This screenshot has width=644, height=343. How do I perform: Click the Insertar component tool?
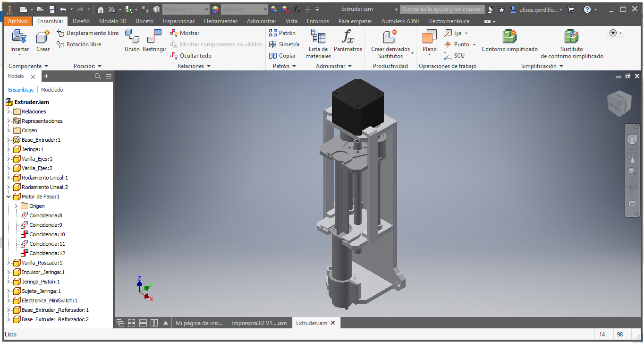[x=19, y=41]
